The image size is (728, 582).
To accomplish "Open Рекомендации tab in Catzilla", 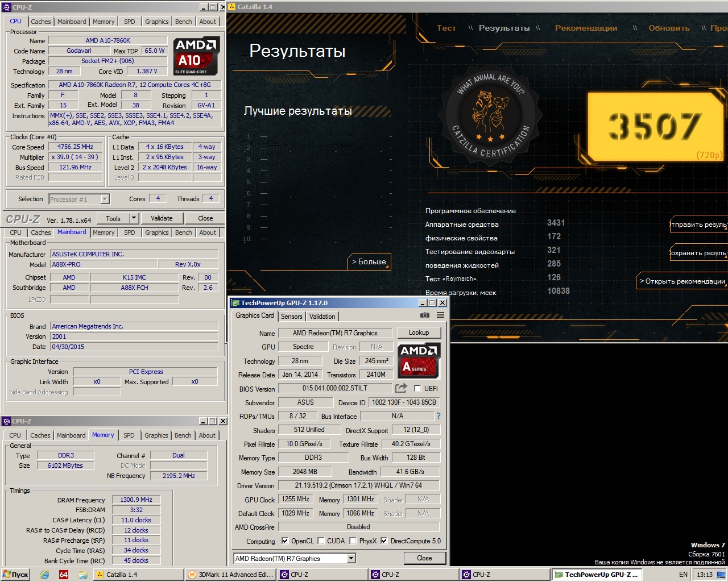I will pyautogui.click(x=586, y=28).
